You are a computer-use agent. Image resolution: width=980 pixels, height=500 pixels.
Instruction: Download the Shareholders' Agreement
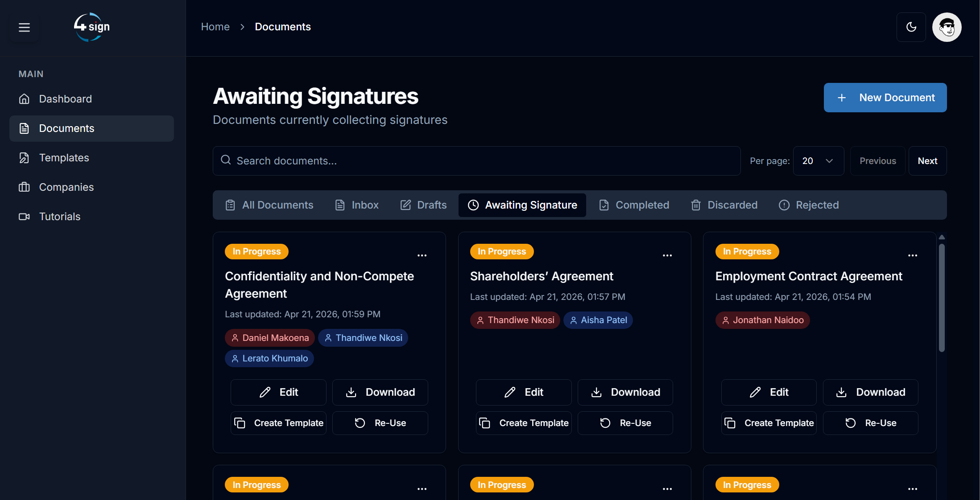pos(625,392)
